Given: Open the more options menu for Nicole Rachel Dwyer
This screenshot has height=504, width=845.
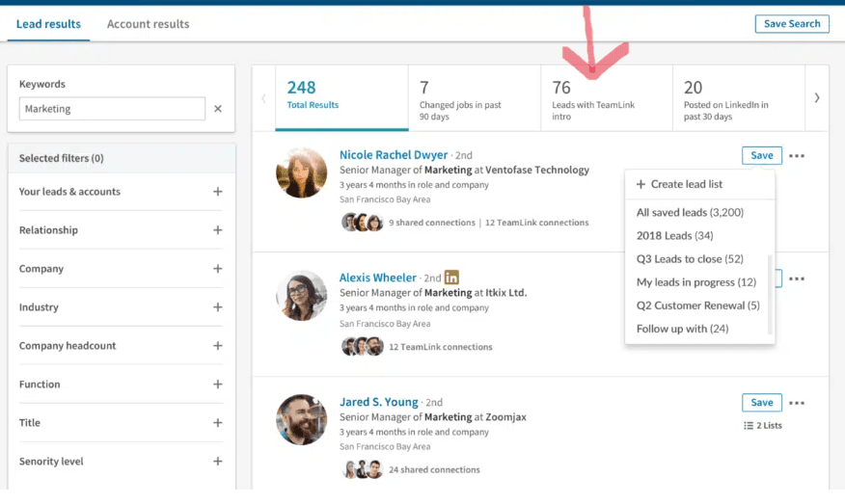Looking at the screenshot, I should (x=797, y=155).
